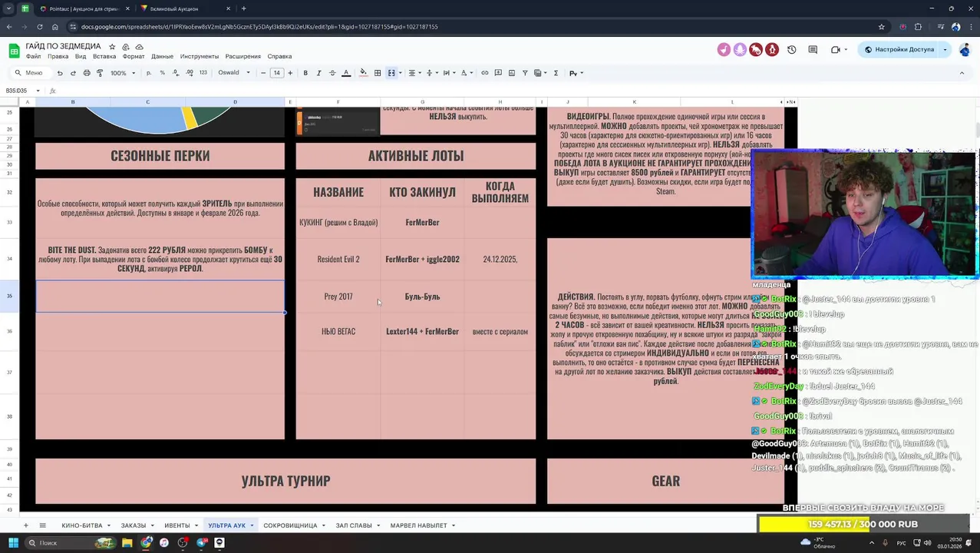
Task: Open the Файл menu
Action: [x=33, y=56]
